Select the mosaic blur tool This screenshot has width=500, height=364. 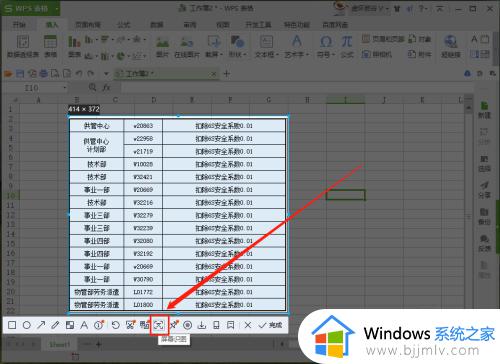[x=70, y=325]
